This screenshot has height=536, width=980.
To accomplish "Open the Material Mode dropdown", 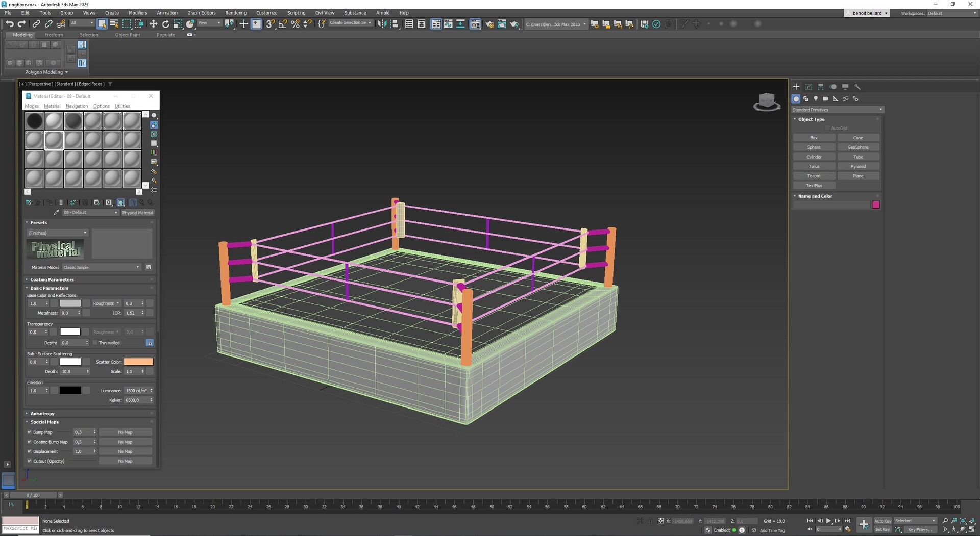I will (101, 267).
